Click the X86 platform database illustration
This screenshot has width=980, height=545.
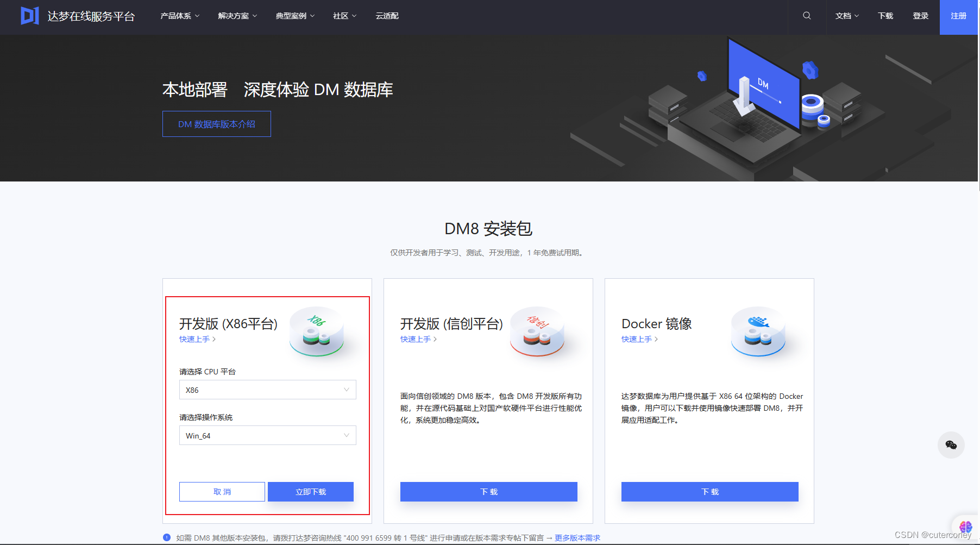point(317,331)
